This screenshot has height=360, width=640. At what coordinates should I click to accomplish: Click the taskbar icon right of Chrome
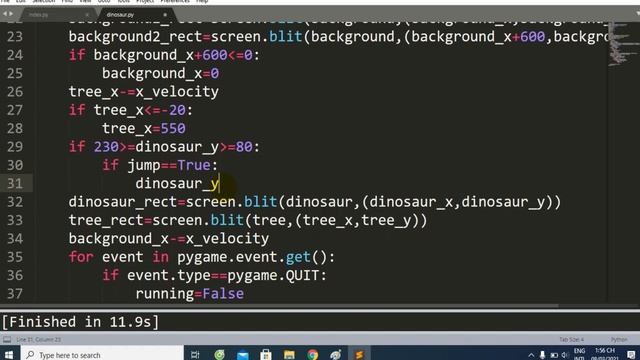pyautogui.click(x=336, y=354)
